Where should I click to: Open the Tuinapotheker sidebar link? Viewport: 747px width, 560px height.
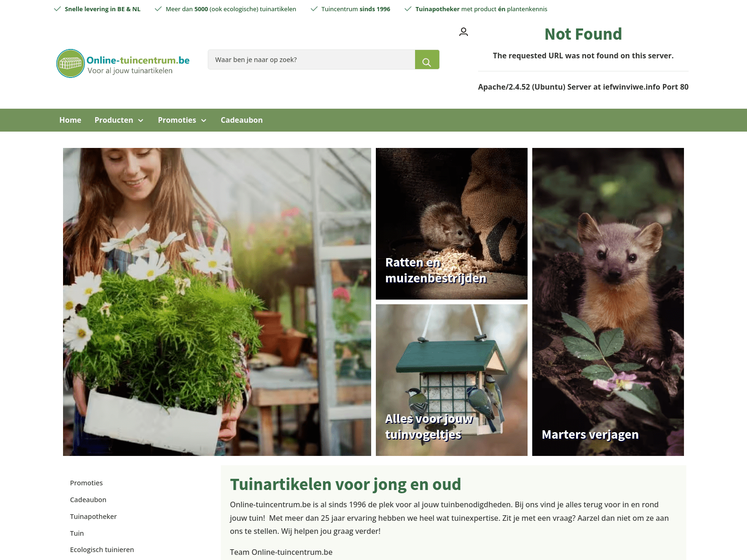point(93,517)
